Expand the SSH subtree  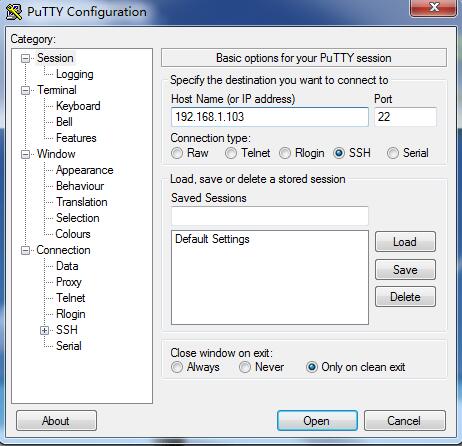[x=44, y=330]
